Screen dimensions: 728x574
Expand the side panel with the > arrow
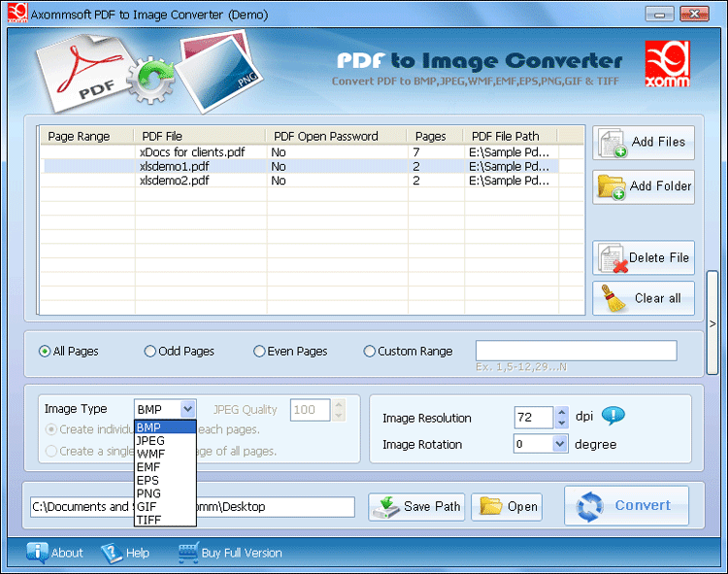(x=712, y=323)
